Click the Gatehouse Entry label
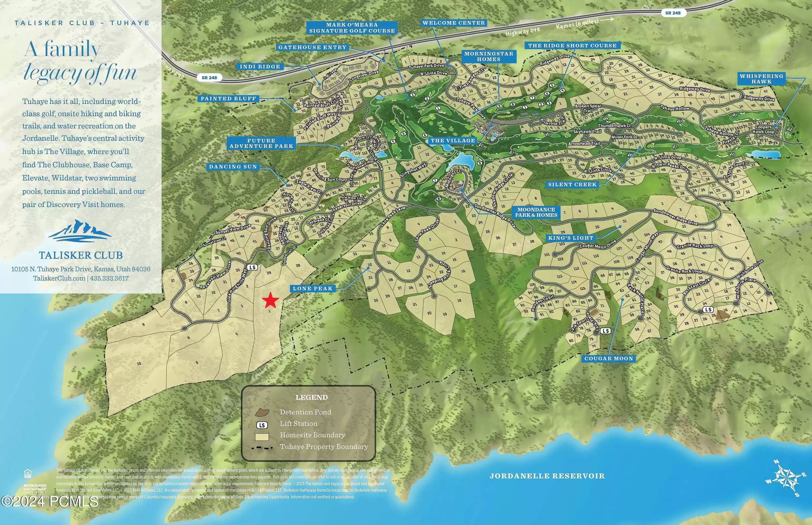Screen dimensions: 812x525 tap(312, 47)
